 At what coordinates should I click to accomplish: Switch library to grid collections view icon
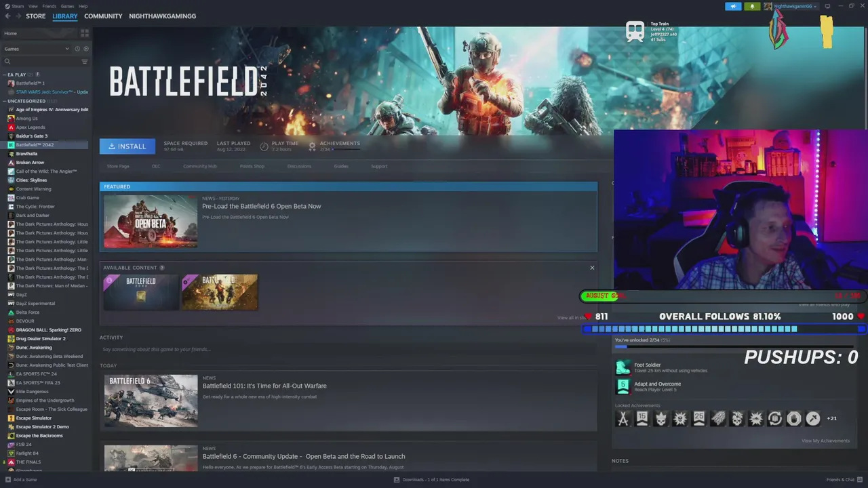[85, 33]
